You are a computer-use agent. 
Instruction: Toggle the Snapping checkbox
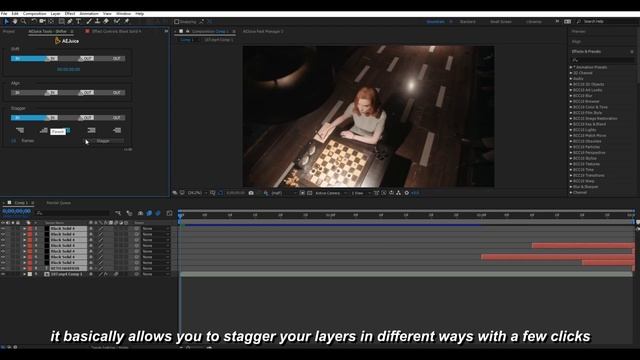click(x=177, y=22)
